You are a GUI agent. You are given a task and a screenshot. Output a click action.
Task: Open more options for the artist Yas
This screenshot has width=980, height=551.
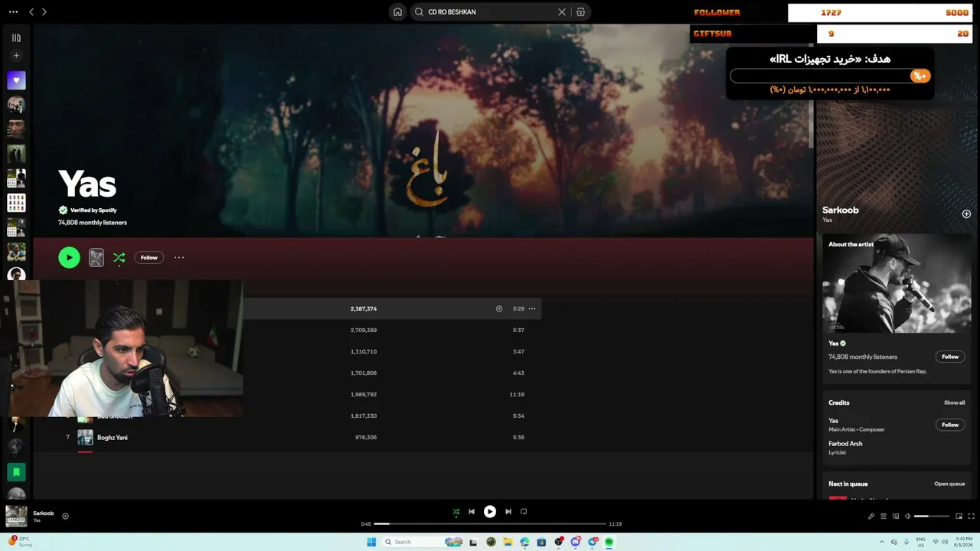click(179, 258)
